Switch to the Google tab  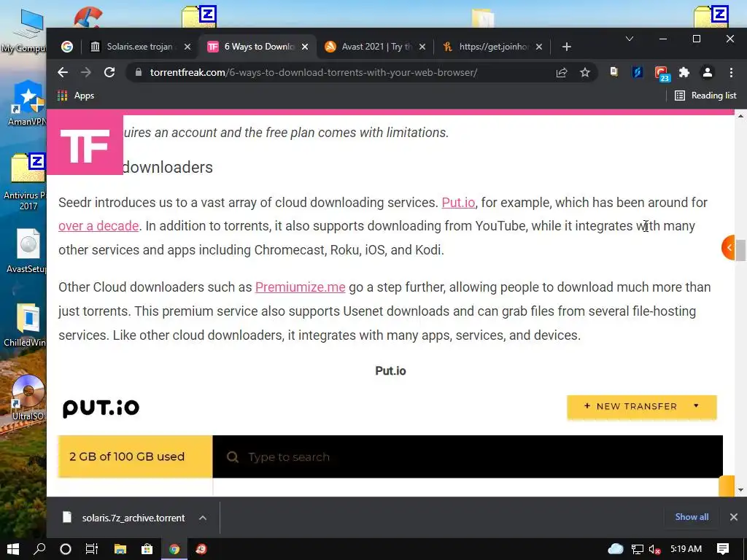pyautogui.click(x=67, y=47)
